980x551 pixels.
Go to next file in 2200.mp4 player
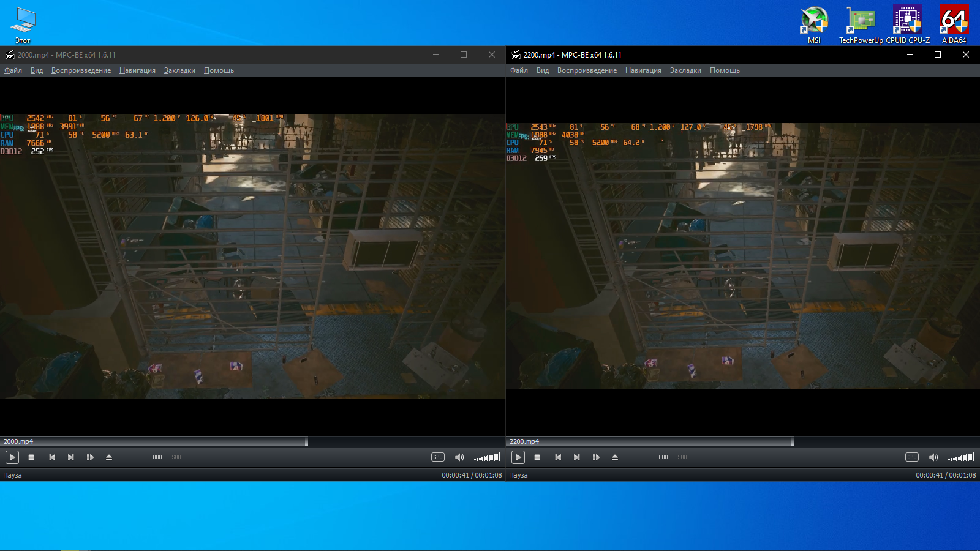click(577, 457)
